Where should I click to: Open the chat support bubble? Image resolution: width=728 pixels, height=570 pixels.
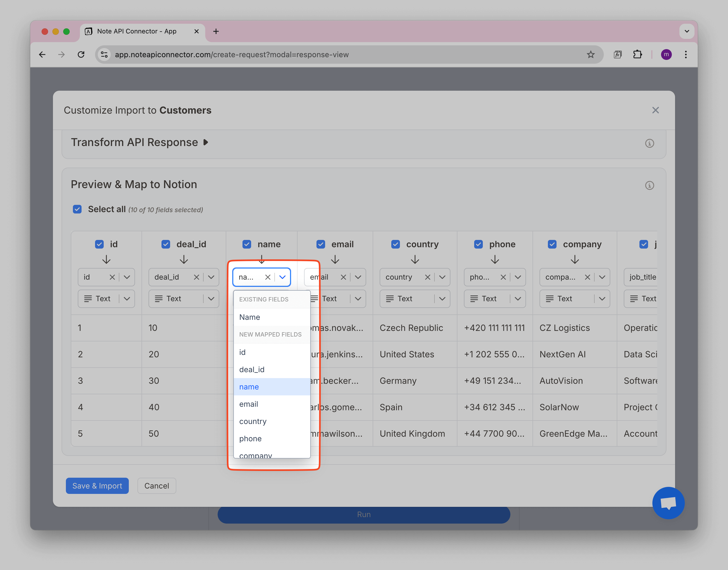[x=668, y=503]
